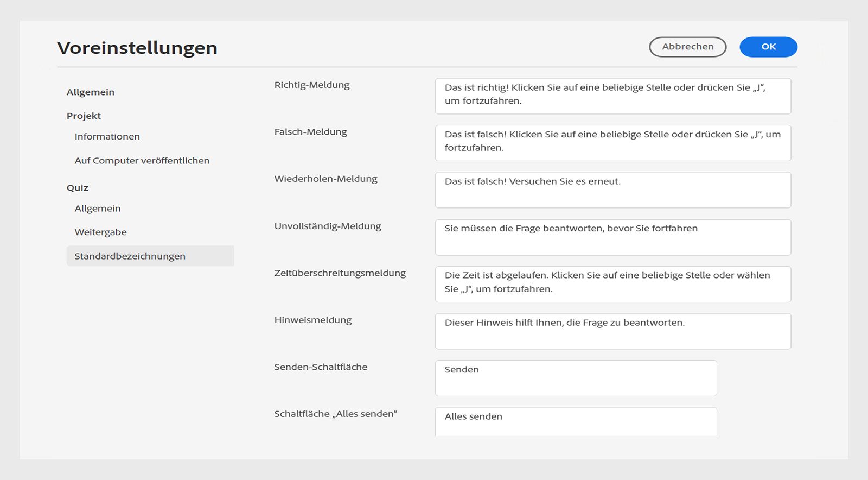868x480 pixels.
Task: Click the Unvollständig-Meldung text field
Action: click(x=612, y=237)
